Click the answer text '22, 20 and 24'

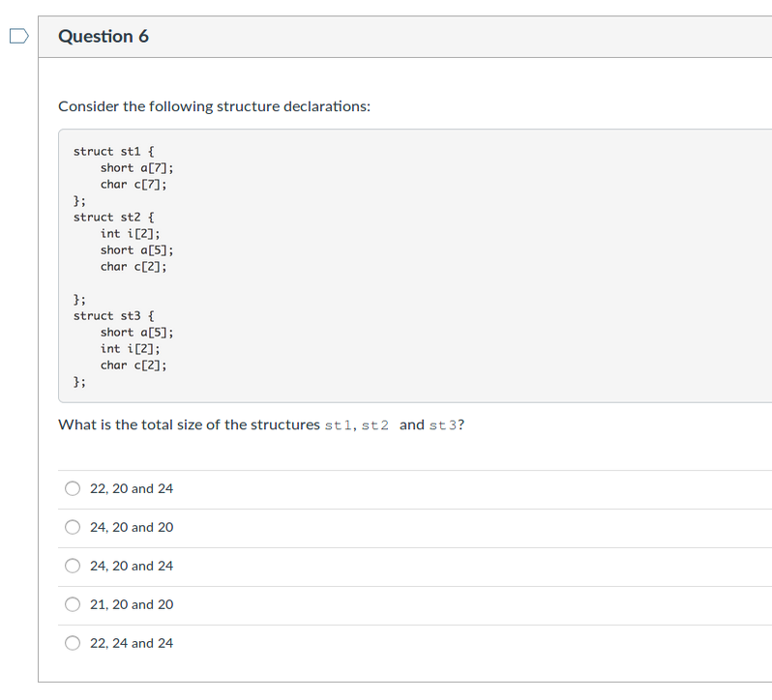tap(132, 488)
